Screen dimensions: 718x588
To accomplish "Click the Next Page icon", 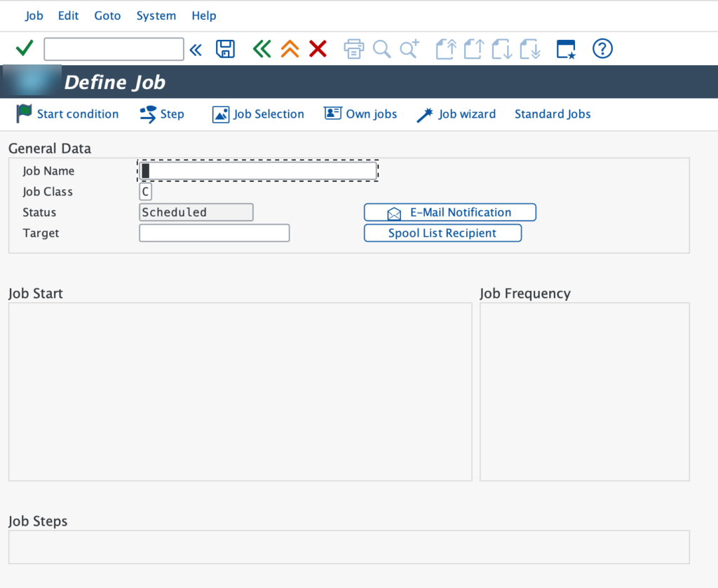I will pyautogui.click(x=502, y=49).
